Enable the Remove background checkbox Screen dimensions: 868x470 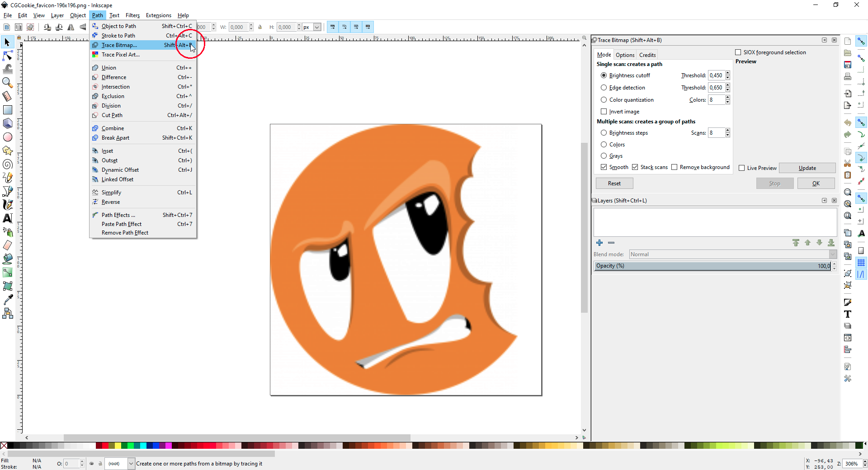tap(674, 167)
